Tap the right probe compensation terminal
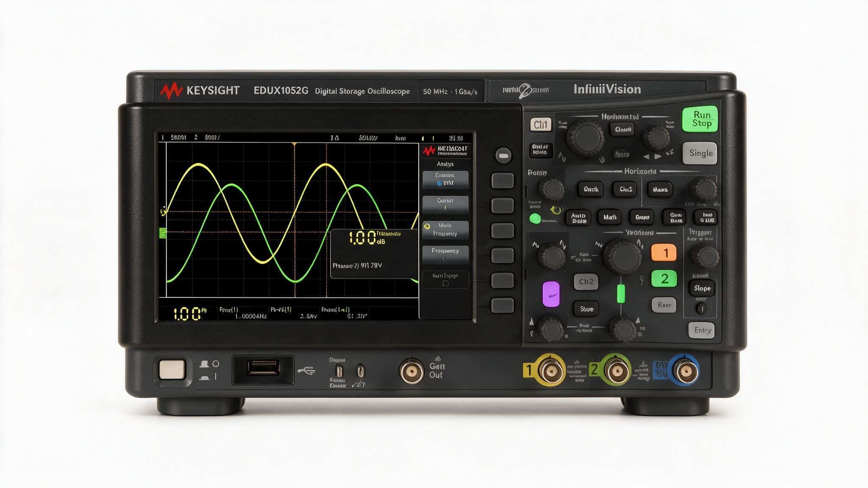 [360, 372]
